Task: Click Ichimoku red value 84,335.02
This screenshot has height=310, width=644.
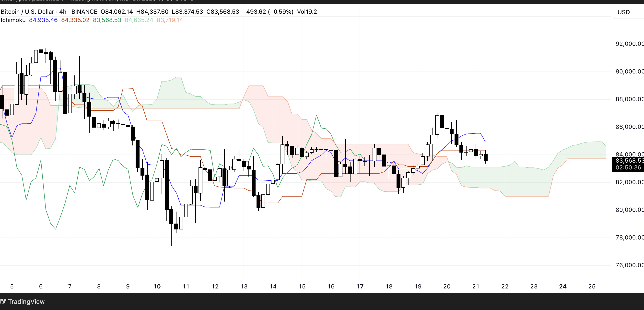Action: (x=75, y=20)
